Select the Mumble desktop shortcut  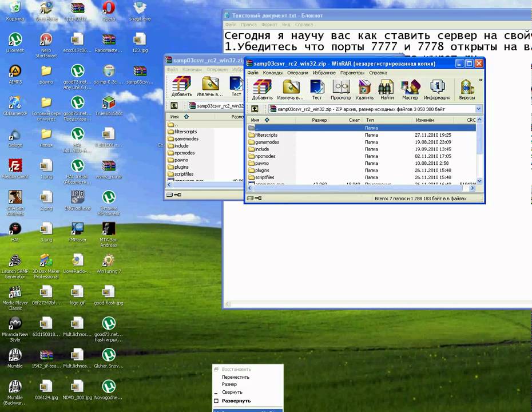point(15,358)
